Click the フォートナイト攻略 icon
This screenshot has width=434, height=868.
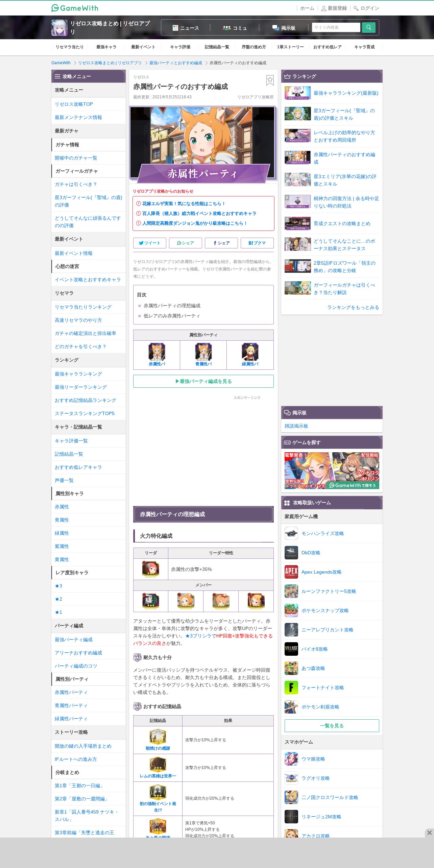[x=291, y=688]
